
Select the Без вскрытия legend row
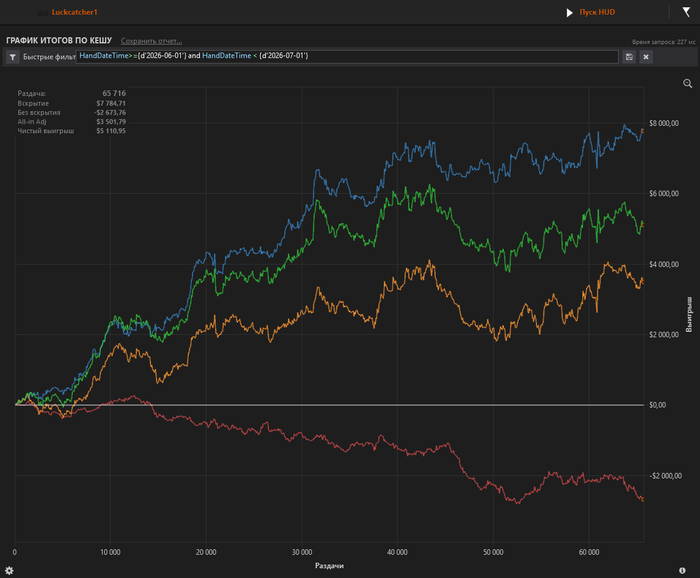(x=71, y=112)
